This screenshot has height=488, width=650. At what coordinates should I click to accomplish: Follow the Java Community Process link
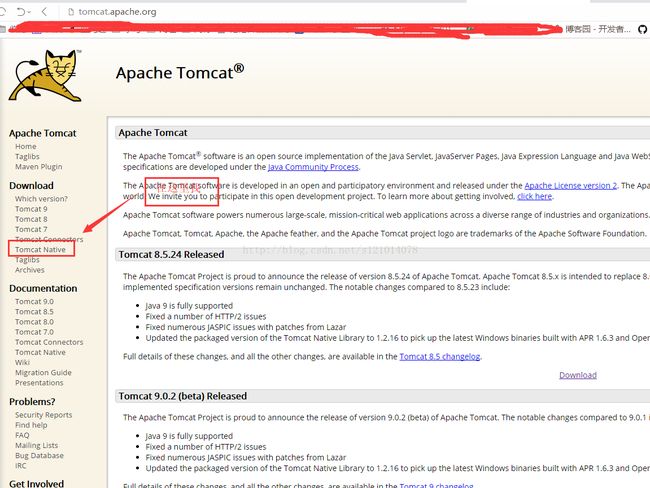coord(313,167)
